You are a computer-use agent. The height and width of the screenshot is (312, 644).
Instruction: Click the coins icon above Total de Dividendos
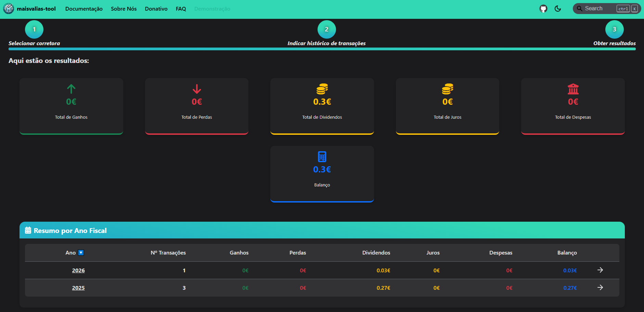click(322, 89)
